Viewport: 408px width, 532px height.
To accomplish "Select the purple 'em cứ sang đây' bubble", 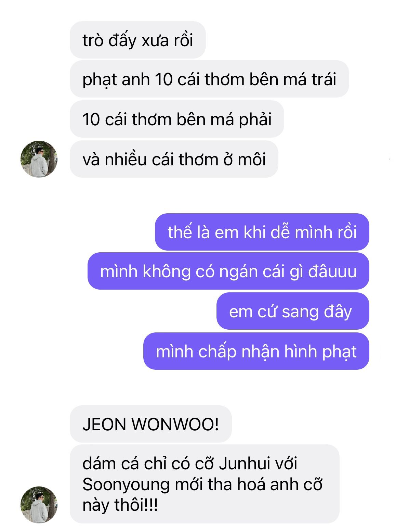I will tap(293, 311).
